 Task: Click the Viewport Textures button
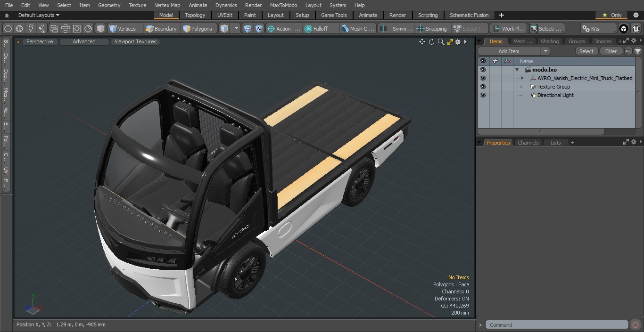pos(135,41)
